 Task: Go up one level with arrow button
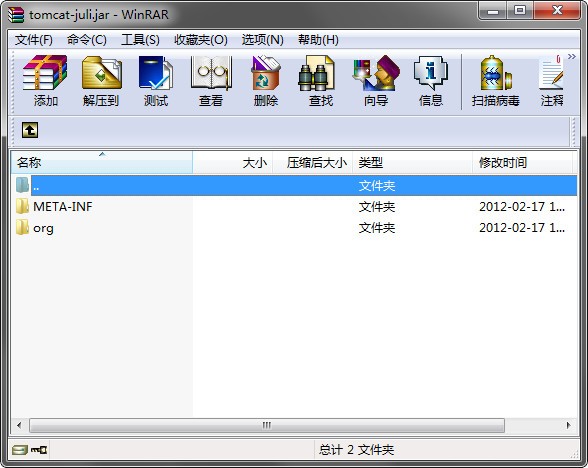30,130
